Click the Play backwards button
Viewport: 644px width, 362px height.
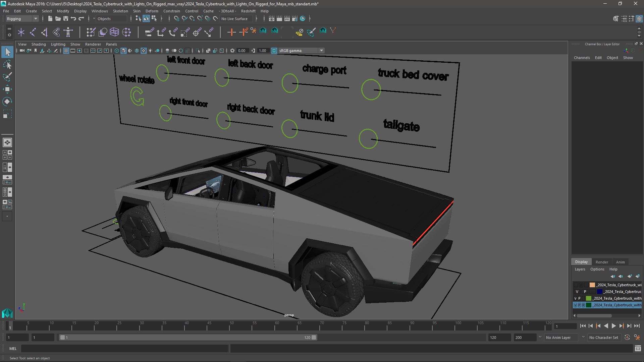(606, 326)
